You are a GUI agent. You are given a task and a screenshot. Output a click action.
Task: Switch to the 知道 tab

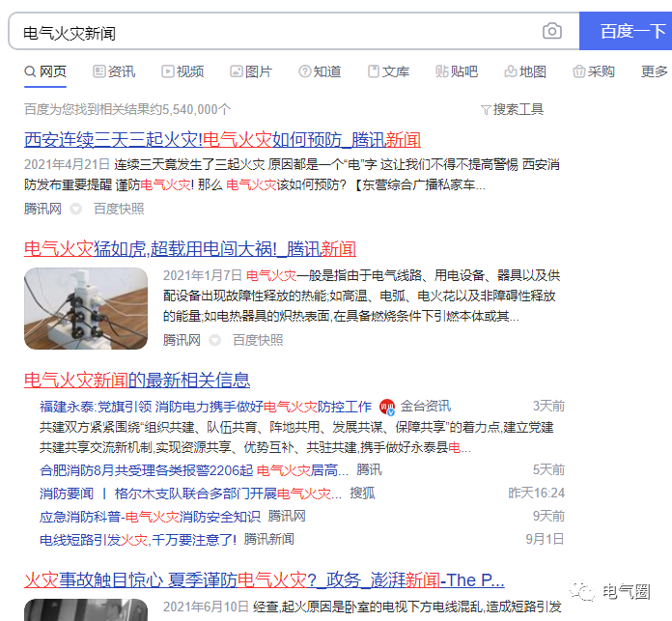pos(320,71)
